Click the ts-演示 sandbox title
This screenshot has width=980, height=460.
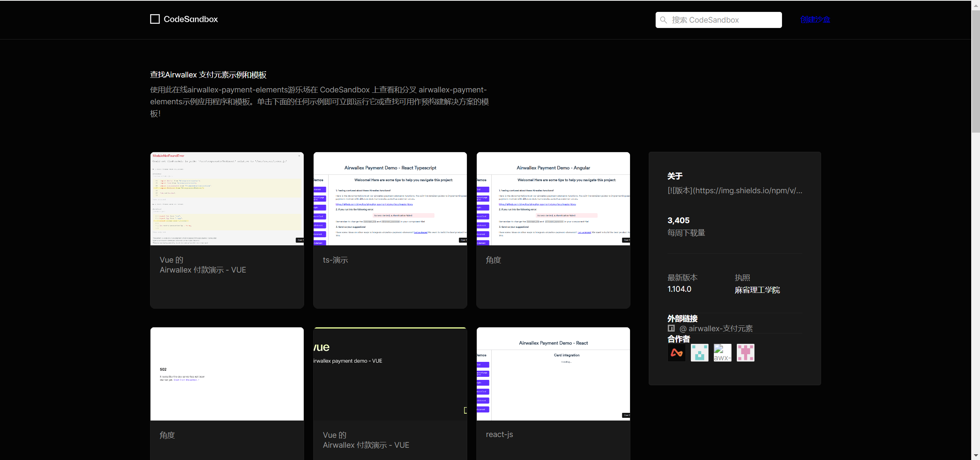click(x=335, y=260)
